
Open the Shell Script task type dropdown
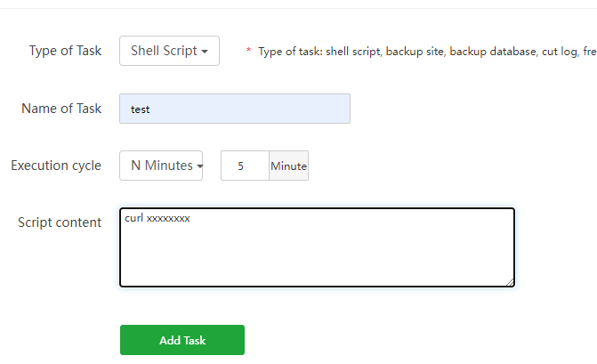tap(168, 51)
